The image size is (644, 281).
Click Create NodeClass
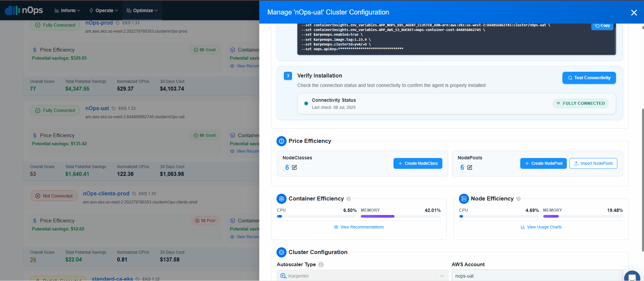(418, 163)
